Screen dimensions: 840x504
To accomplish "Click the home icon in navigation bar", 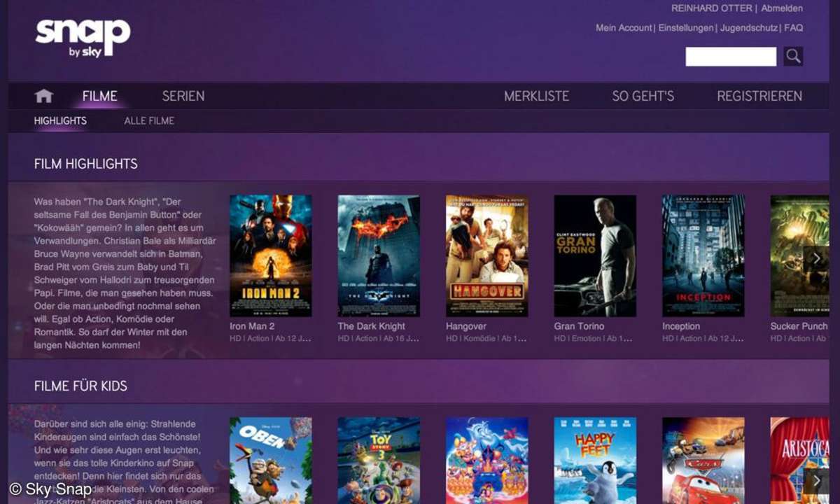I will 43,96.
